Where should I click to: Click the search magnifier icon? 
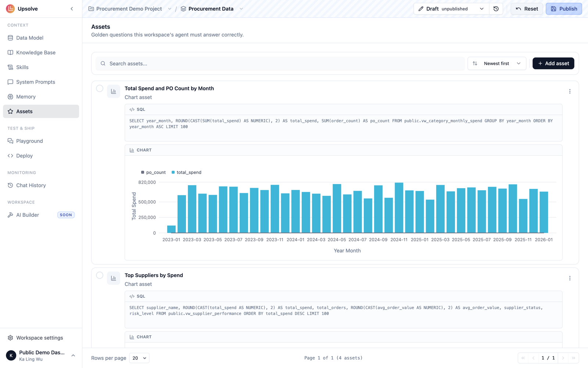[x=103, y=64]
